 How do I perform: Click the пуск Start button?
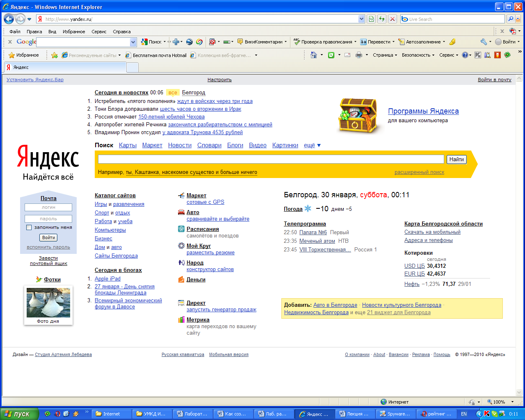point(19,414)
